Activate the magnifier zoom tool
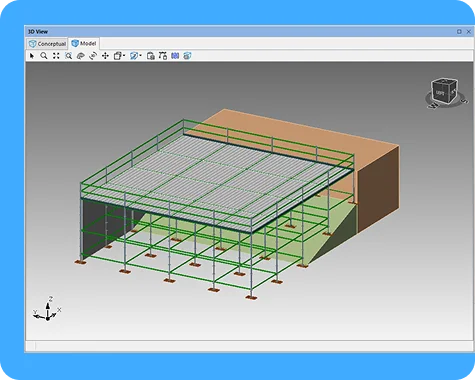 pyautogui.click(x=44, y=56)
